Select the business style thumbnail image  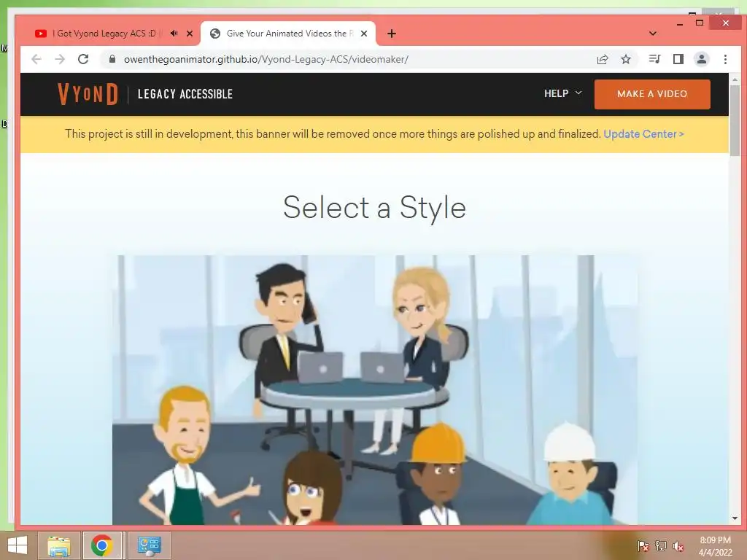click(x=375, y=390)
